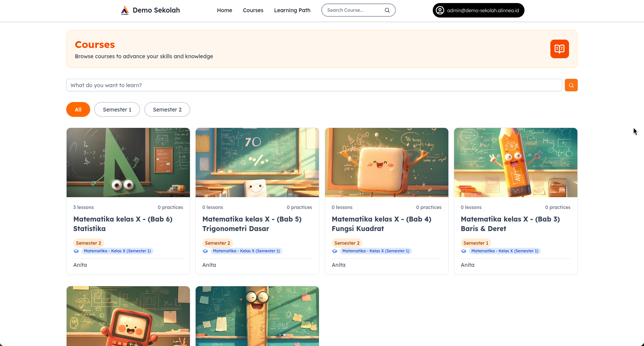Viewport: 644px width, 346px height.
Task: Go to Home in navigation bar
Action: coord(224,10)
